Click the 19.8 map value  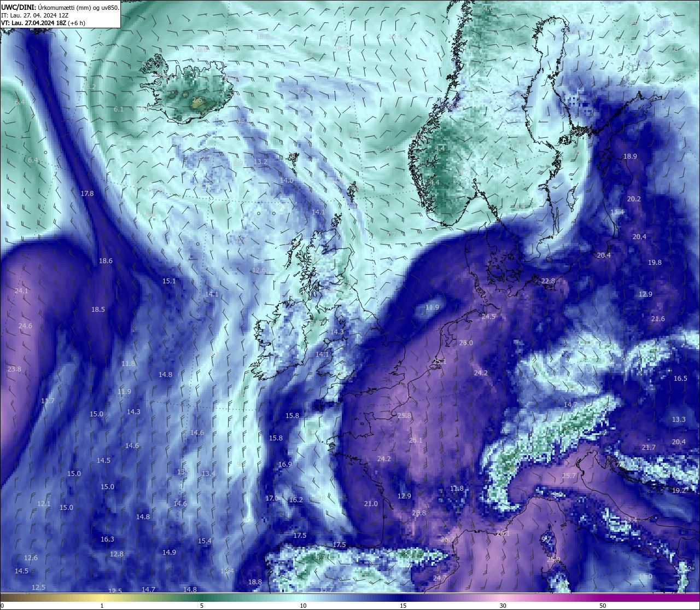[655, 263]
